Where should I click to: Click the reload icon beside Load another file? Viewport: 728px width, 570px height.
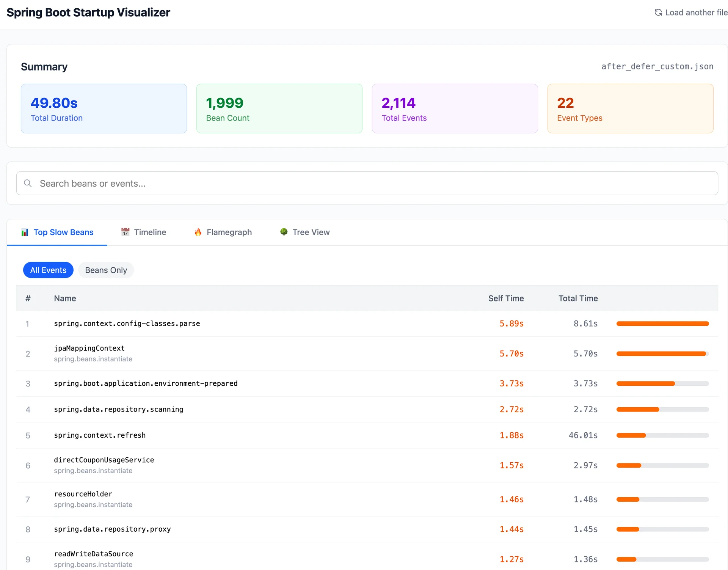pos(658,13)
